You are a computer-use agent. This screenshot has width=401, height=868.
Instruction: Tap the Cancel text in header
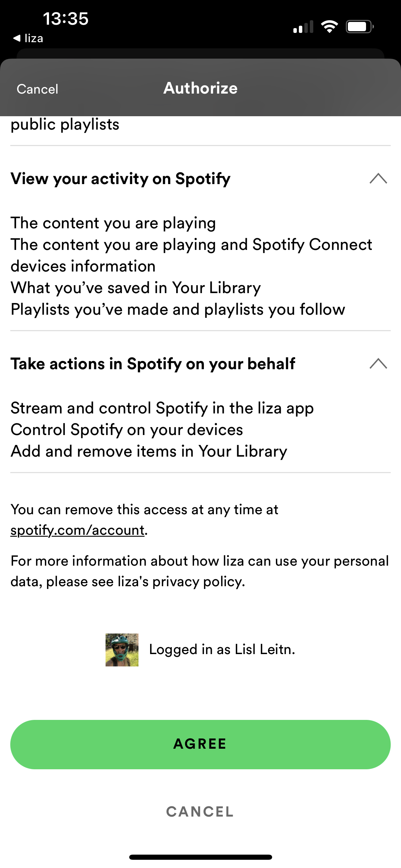37,89
